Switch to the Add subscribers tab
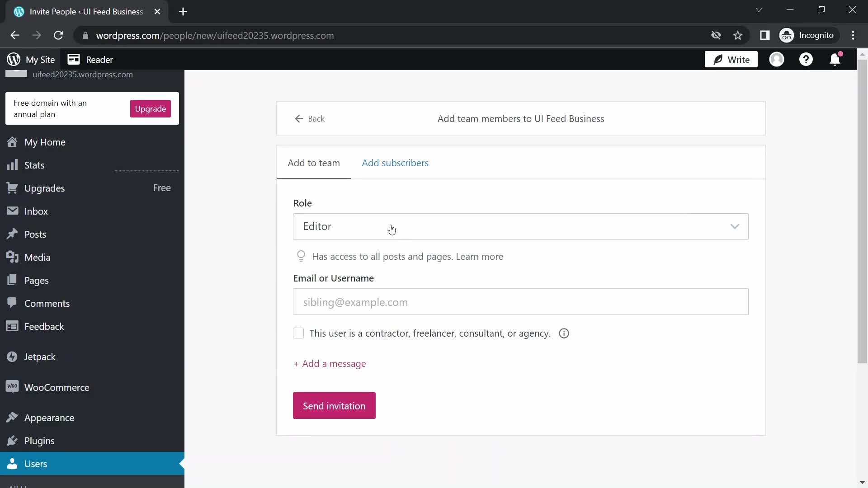The width and height of the screenshot is (868, 488). (395, 163)
